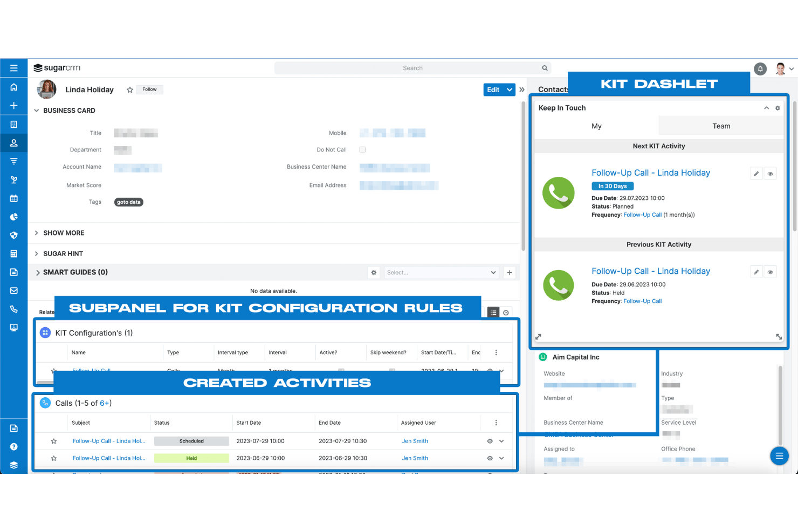Screen dimensions: 798x532
Task: Click the help question mark icon
Action: tap(14, 446)
